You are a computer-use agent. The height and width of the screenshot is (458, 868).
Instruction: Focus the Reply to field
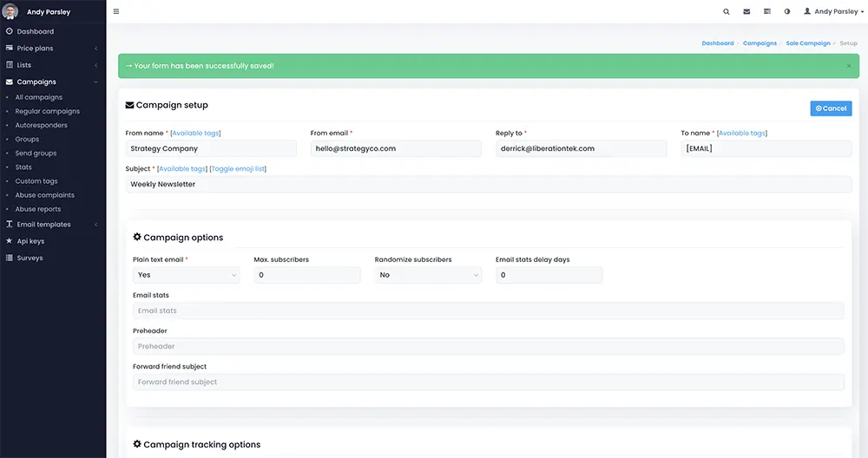tap(582, 148)
